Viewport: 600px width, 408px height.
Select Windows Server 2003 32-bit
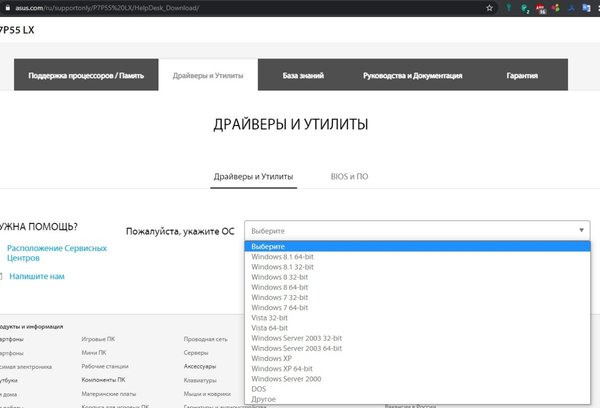417,338
